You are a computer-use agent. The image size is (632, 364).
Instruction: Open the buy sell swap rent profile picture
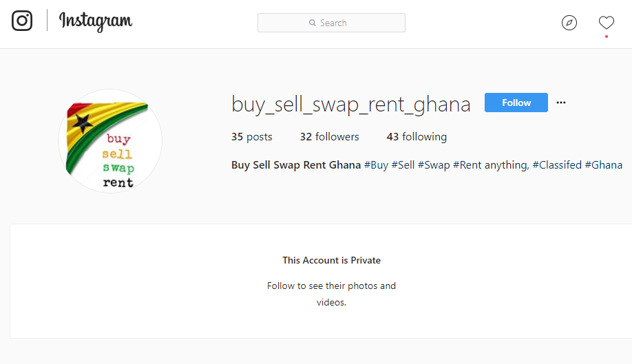pos(110,141)
